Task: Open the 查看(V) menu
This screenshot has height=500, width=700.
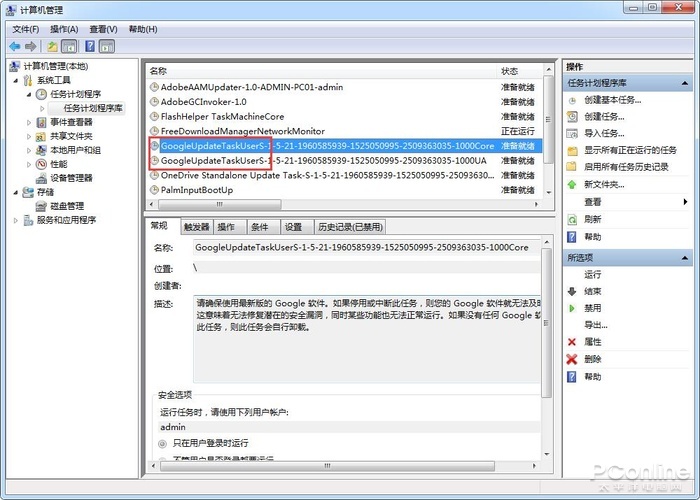Action: [x=103, y=29]
